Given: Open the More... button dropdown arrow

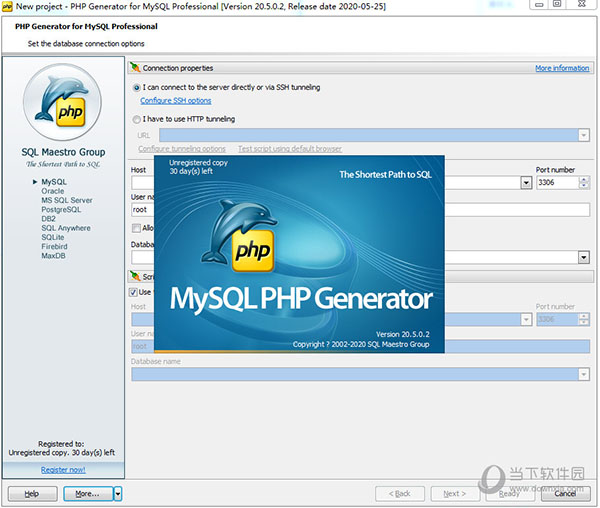Looking at the screenshot, I should click(x=118, y=494).
